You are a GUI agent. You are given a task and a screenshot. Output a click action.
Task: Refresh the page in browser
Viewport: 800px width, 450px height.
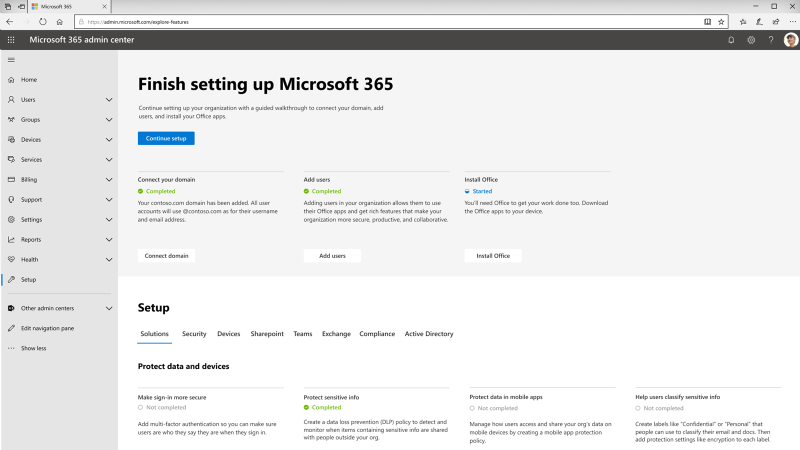click(43, 22)
